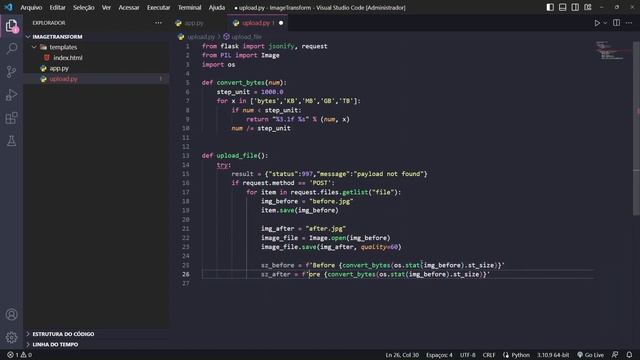
Task: Change CRLF end of line sequence
Action: pyautogui.click(x=489, y=355)
